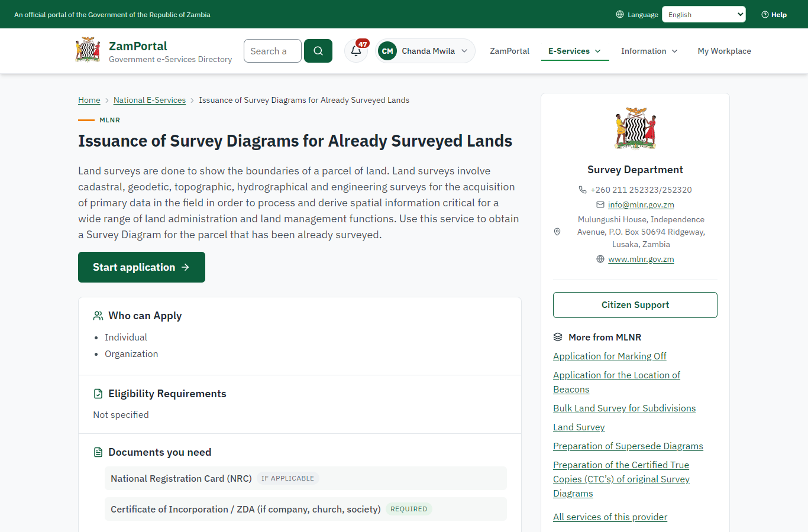Click the ZamPortal site title text
The width and height of the screenshot is (808, 532).
(x=138, y=46)
